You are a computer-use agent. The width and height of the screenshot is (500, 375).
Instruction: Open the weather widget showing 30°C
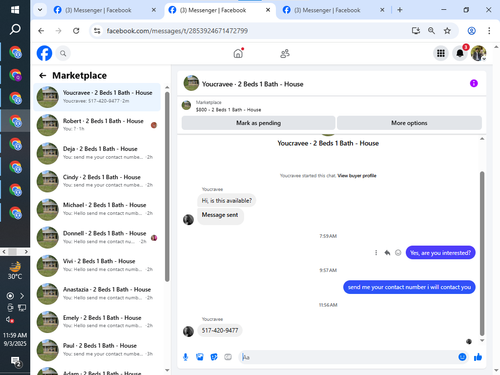(x=15, y=271)
